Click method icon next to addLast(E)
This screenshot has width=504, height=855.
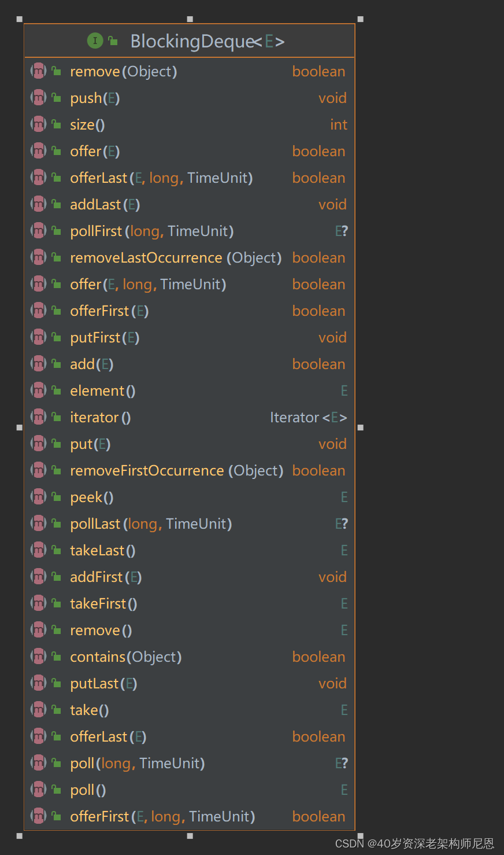[x=38, y=204]
